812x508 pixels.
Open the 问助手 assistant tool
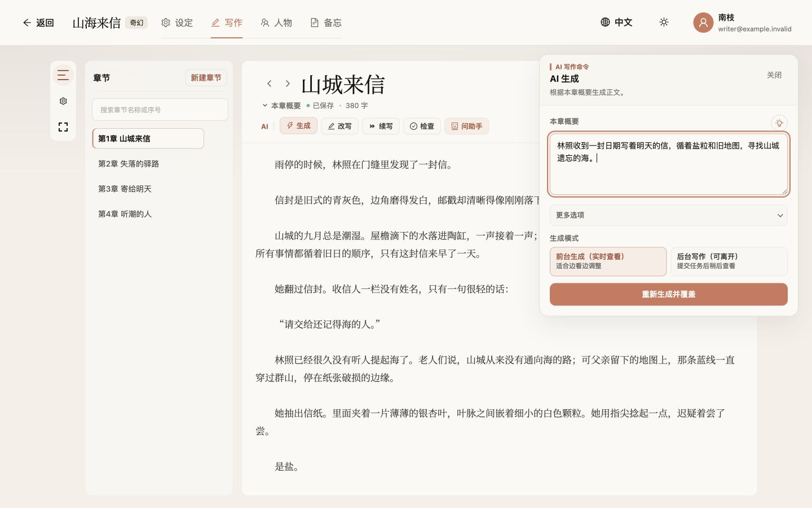click(x=466, y=126)
